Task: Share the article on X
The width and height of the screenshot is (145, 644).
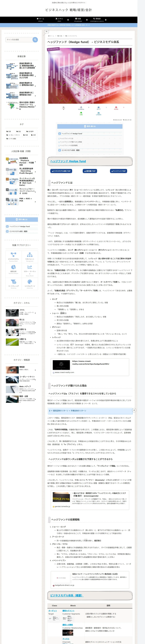Action: [x=64, y=108]
